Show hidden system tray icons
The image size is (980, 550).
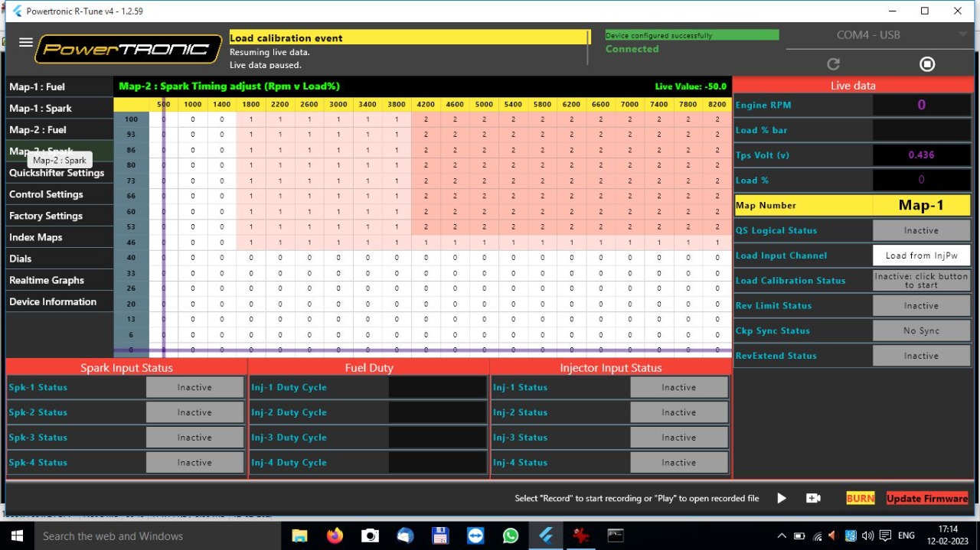point(781,535)
